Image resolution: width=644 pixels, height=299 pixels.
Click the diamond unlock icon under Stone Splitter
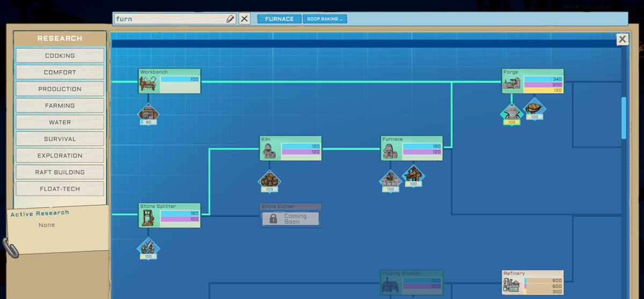[148, 248]
